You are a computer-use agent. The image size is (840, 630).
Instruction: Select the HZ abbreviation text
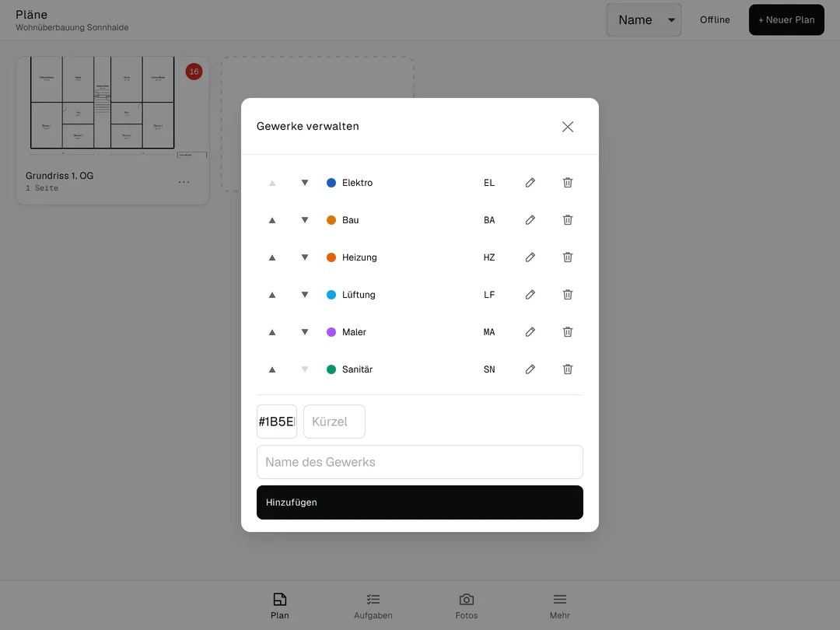point(489,257)
